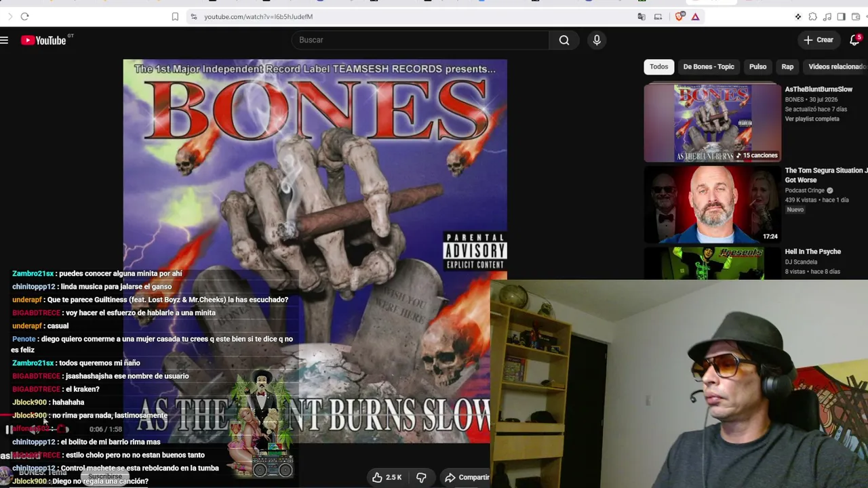Select the Videos relacionados filter chip
The image size is (868, 488).
[x=837, y=66]
